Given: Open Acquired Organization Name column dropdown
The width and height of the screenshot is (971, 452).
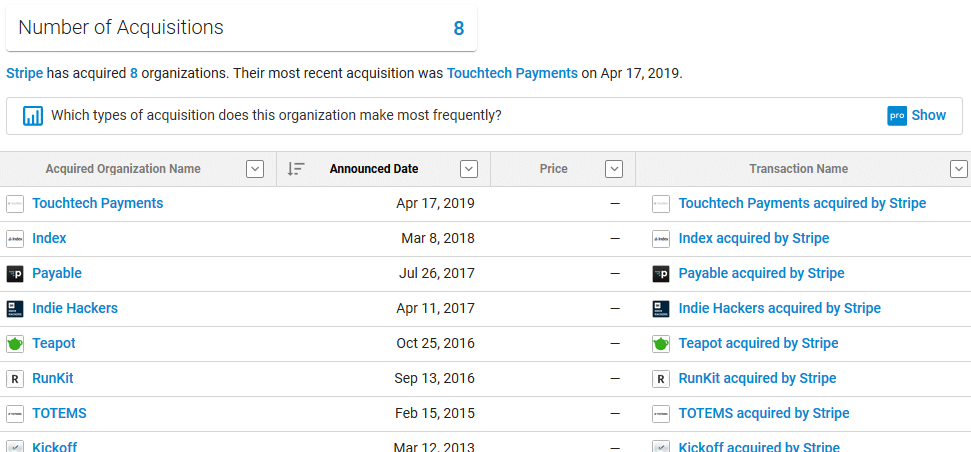Looking at the screenshot, I should 255,169.
